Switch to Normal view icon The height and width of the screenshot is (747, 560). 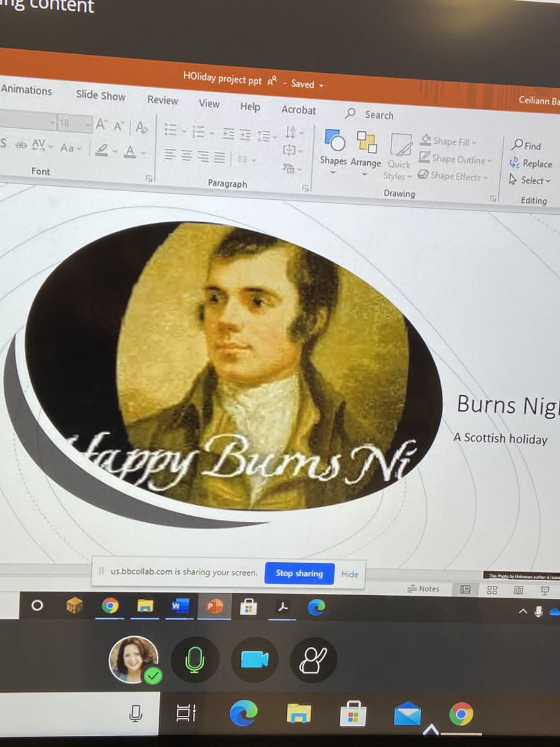tap(465, 590)
